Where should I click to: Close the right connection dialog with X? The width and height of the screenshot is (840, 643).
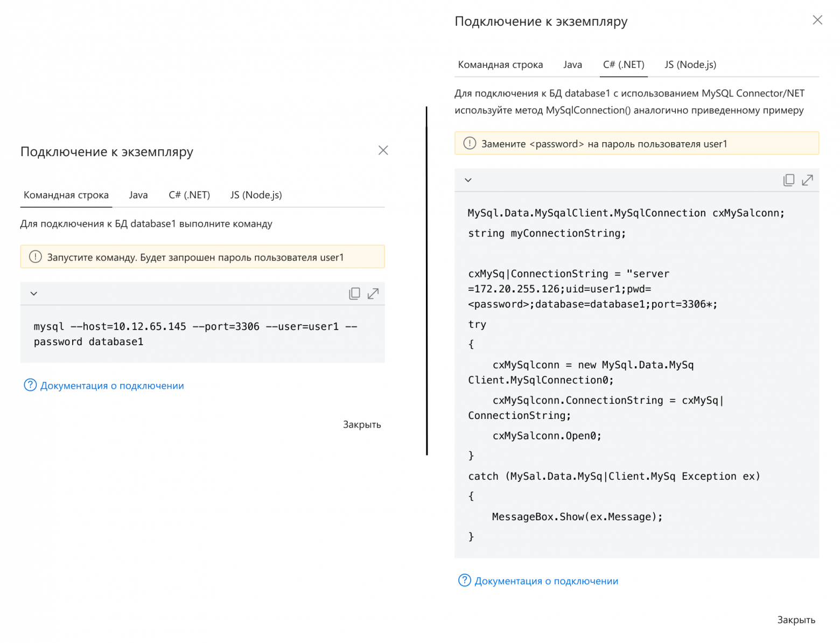pyautogui.click(x=817, y=20)
